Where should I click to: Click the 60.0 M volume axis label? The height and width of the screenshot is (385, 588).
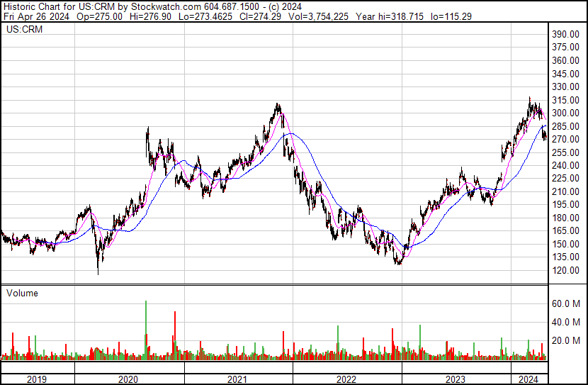click(x=566, y=303)
